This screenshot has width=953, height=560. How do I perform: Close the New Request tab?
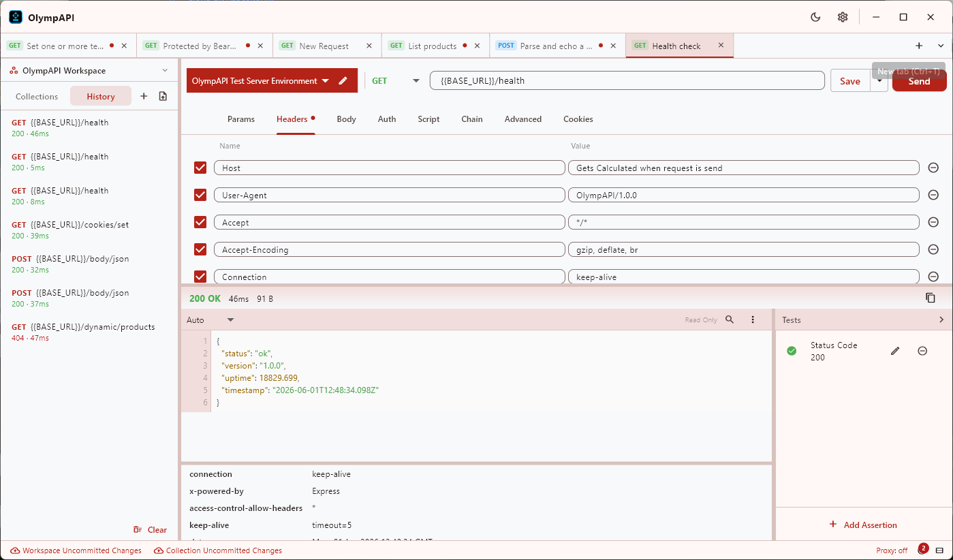click(x=369, y=46)
